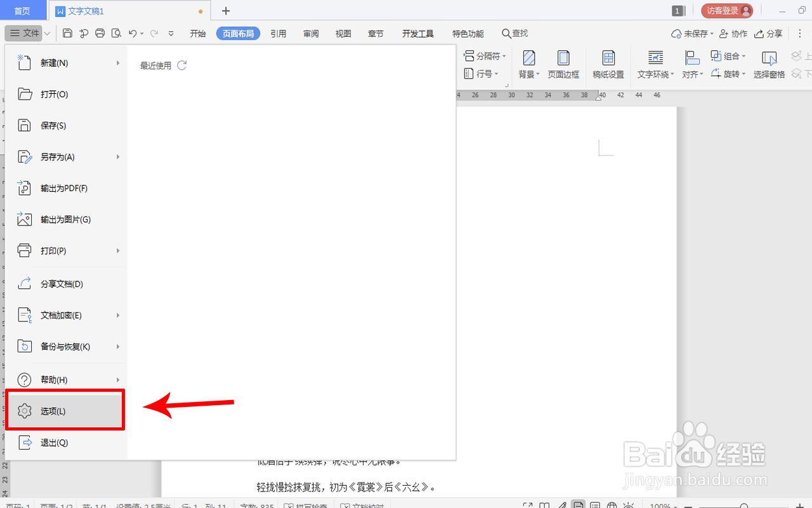Open 稿纸设置 manuscript paper settings
The height and width of the screenshot is (508, 812).
(608, 65)
